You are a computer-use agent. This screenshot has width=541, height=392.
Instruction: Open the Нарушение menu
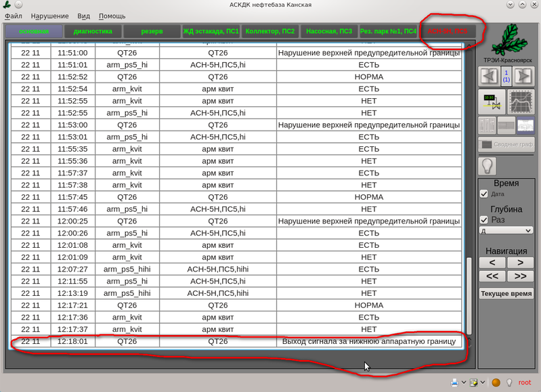[50, 16]
